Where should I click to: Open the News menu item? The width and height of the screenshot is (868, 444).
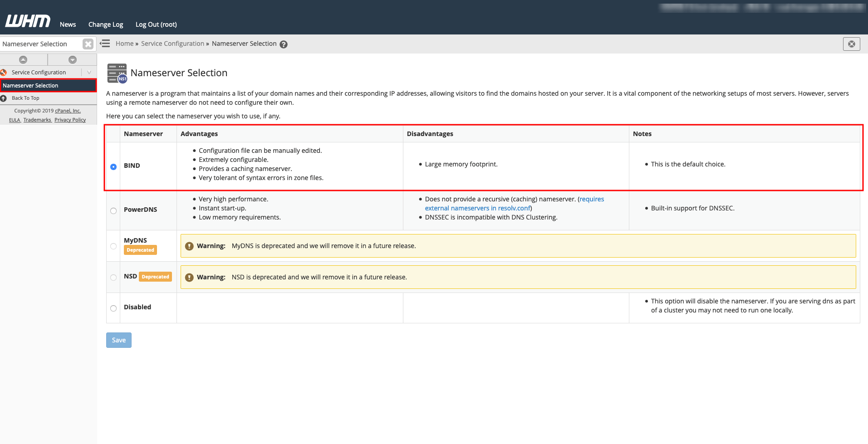[x=68, y=24]
